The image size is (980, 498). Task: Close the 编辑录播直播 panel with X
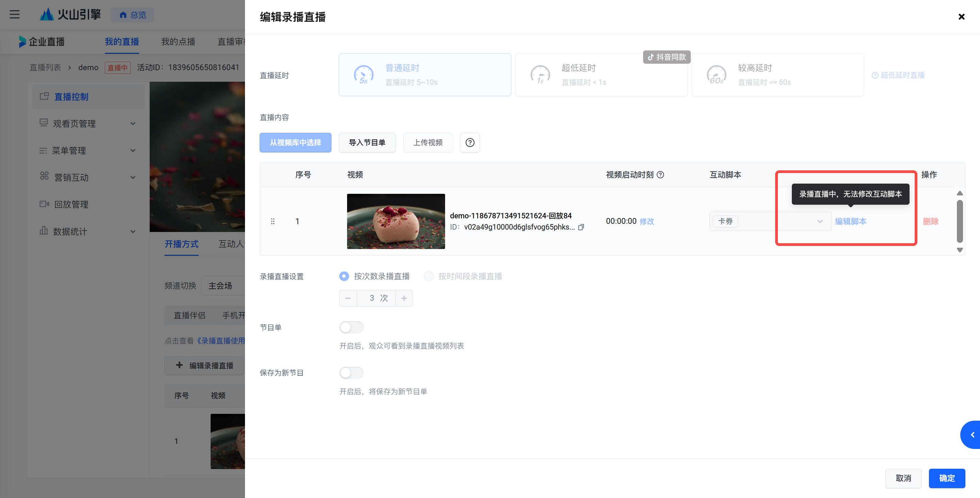[961, 17]
